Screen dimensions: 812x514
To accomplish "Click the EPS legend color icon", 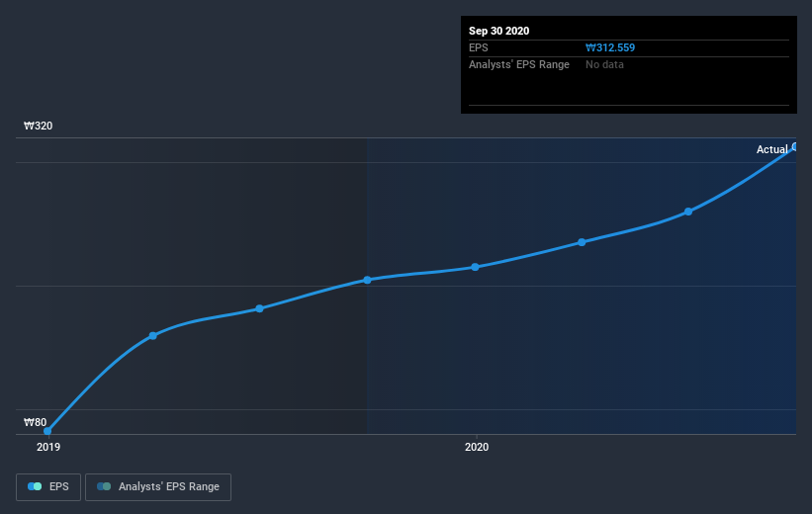I will tap(35, 486).
